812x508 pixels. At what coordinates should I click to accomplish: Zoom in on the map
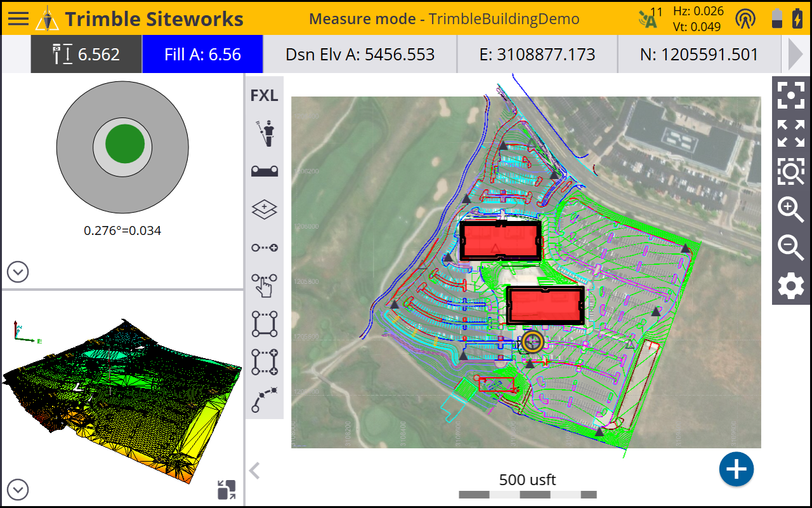pyautogui.click(x=791, y=210)
